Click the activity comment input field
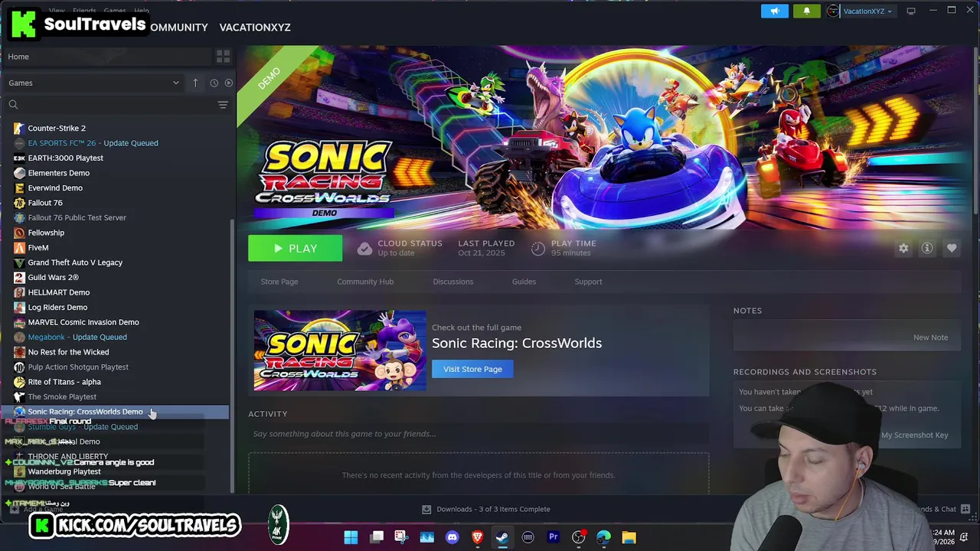 click(x=479, y=434)
